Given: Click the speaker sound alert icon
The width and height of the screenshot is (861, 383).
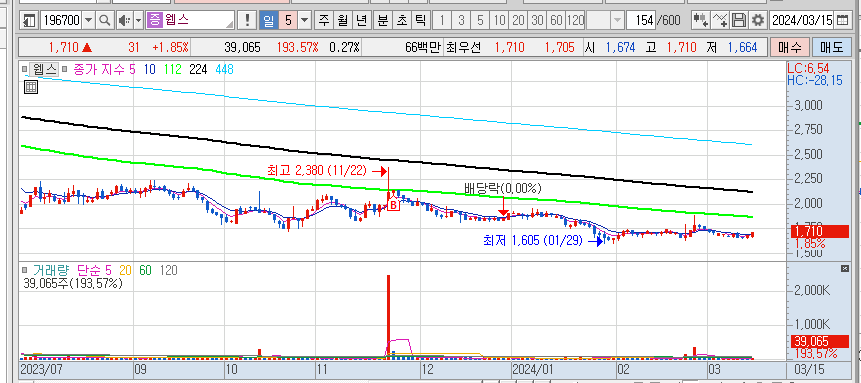Looking at the screenshot, I should point(124,21).
